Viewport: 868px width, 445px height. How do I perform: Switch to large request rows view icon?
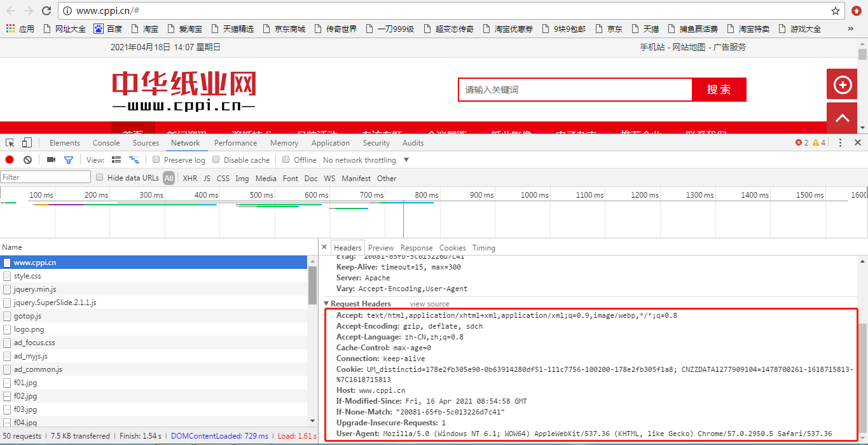[116, 160]
